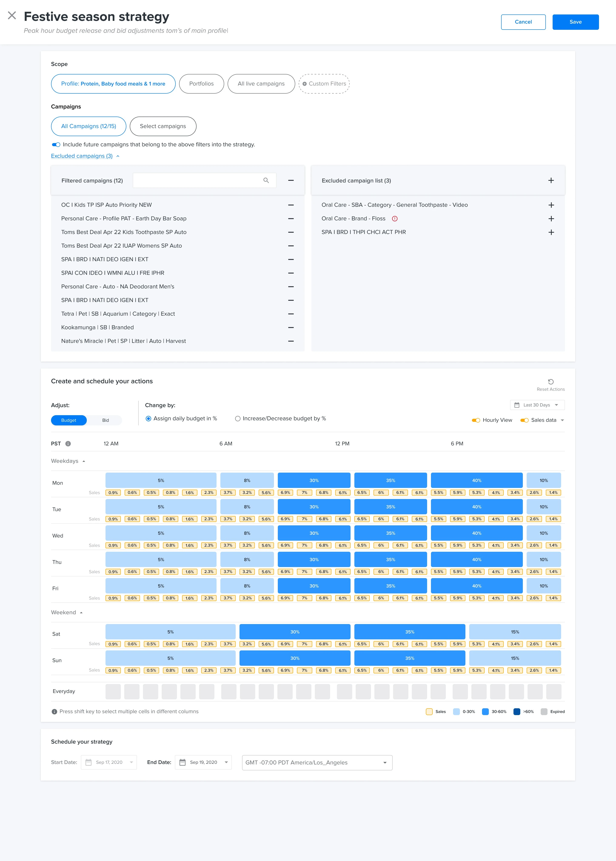Re-add Oral Care SBA General Toothpaste Video
Viewport: 616px width, 861px height.
point(551,205)
